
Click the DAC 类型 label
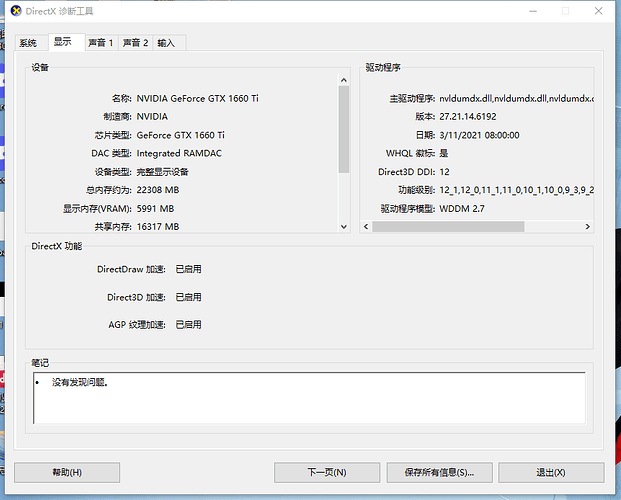point(111,153)
